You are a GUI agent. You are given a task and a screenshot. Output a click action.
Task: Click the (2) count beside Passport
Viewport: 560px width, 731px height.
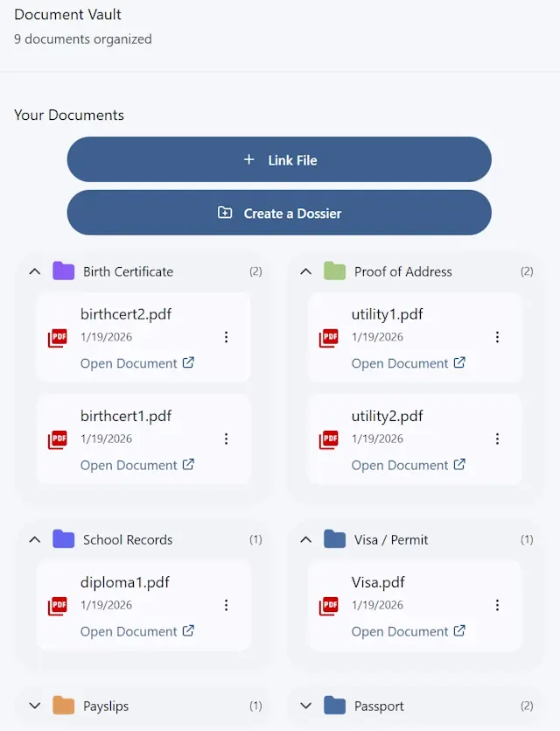(527, 706)
